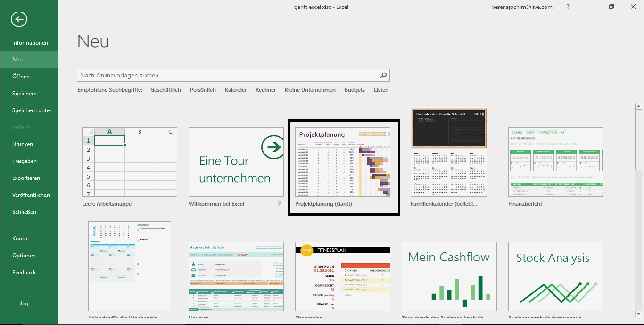Search suggested term Rechner
This screenshot has width=644, height=325.
pos(265,90)
